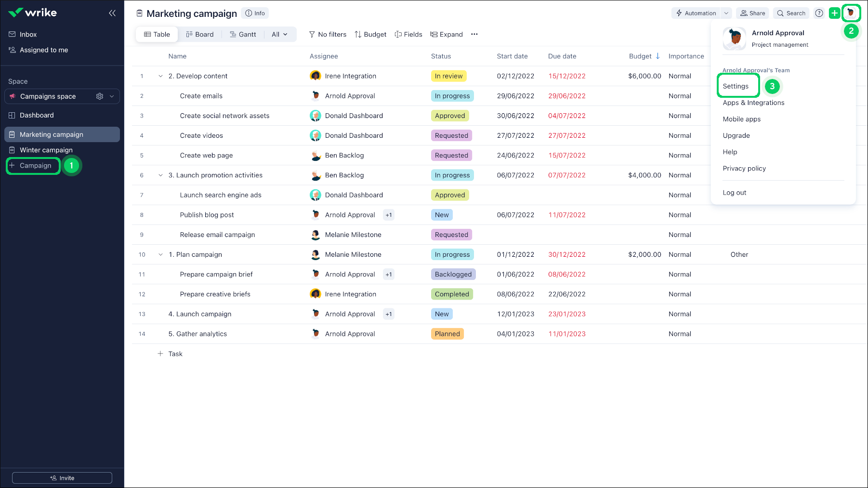Open the three-dot more options menu
Viewport: 868px width, 488px height.
coord(474,34)
